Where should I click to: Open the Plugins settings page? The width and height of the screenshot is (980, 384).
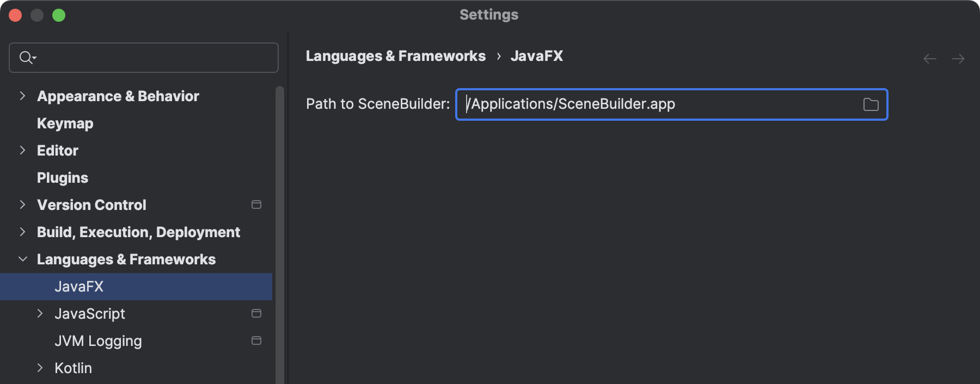click(x=62, y=177)
